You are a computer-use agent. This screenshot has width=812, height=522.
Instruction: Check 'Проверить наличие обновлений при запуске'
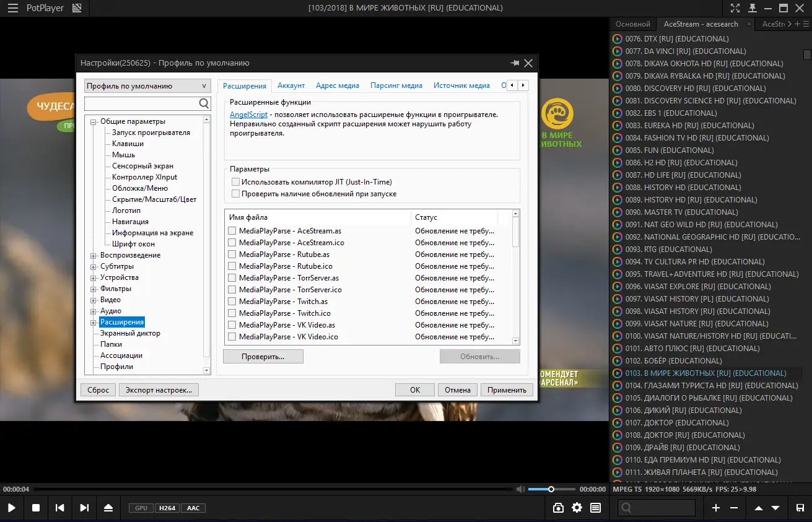pyautogui.click(x=235, y=194)
